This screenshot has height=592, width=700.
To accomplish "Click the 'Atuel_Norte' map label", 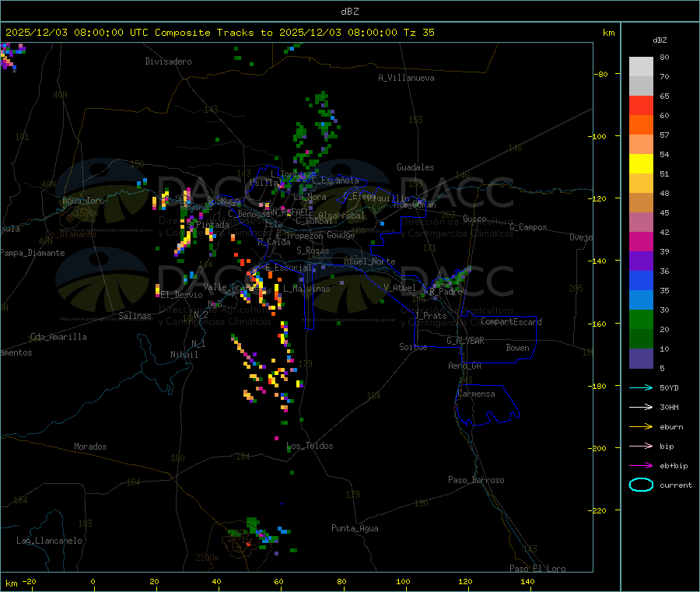I will point(369,261).
